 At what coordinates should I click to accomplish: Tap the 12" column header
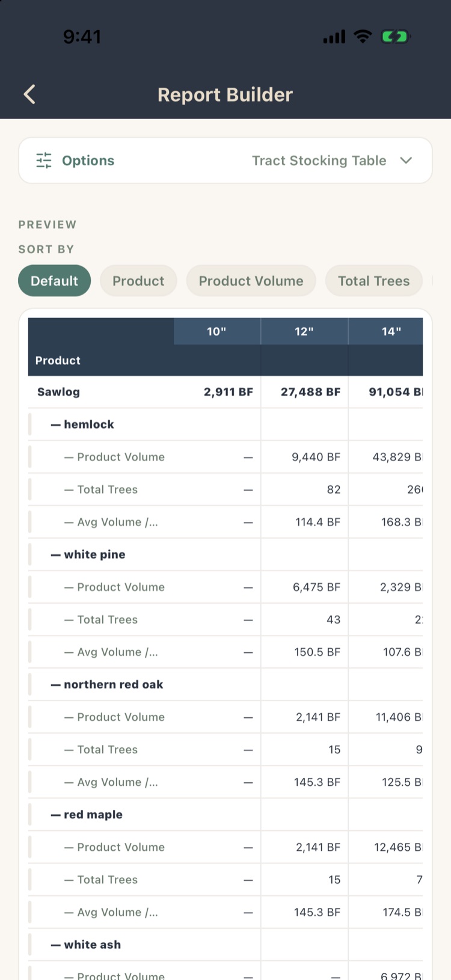coord(304,331)
